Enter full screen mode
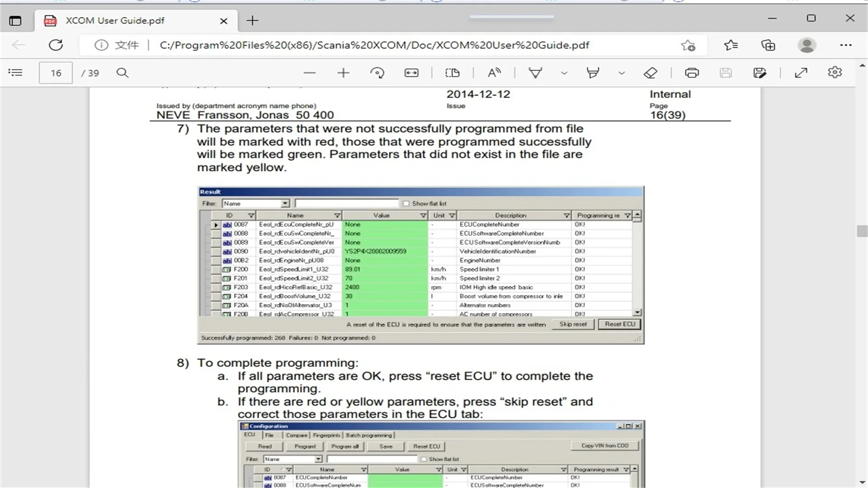Viewport: 868px width, 488px height. tap(801, 73)
